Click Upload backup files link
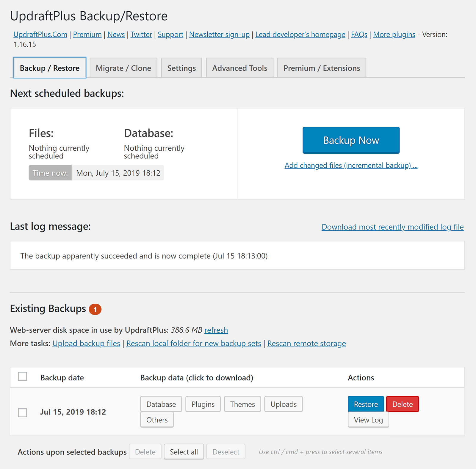The width and height of the screenshot is (476, 469). [86, 343]
